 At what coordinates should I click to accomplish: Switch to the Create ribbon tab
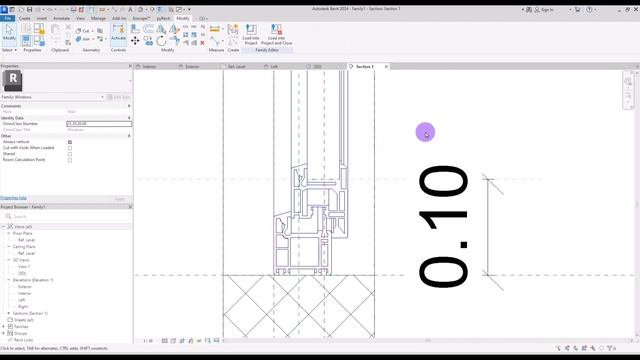[24, 18]
